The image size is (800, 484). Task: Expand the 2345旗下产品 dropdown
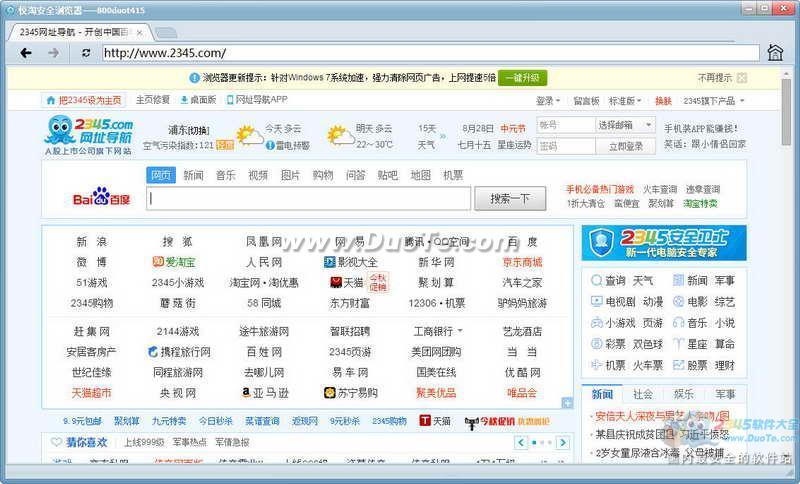(x=714, y=100)
